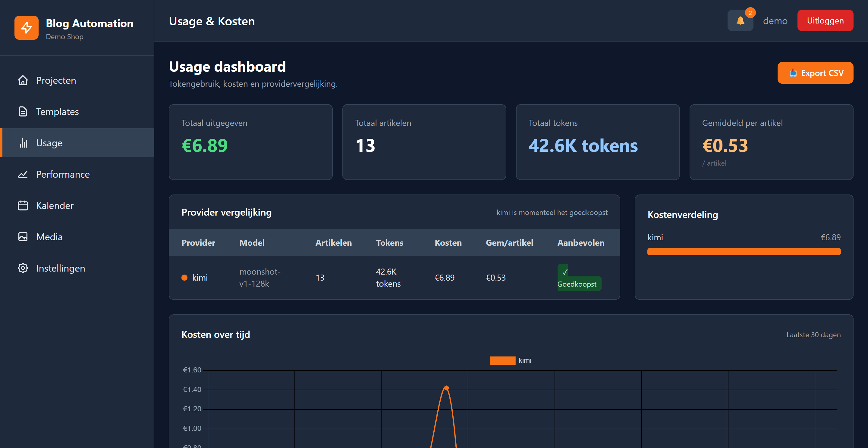Select the Usage menu item

coord(77,143)
